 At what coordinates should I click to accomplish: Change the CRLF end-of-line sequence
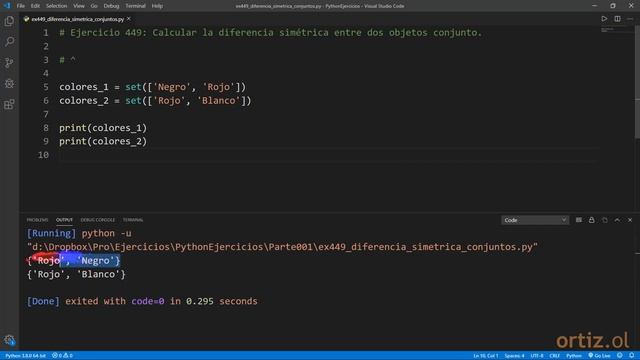tap(554, 356)
